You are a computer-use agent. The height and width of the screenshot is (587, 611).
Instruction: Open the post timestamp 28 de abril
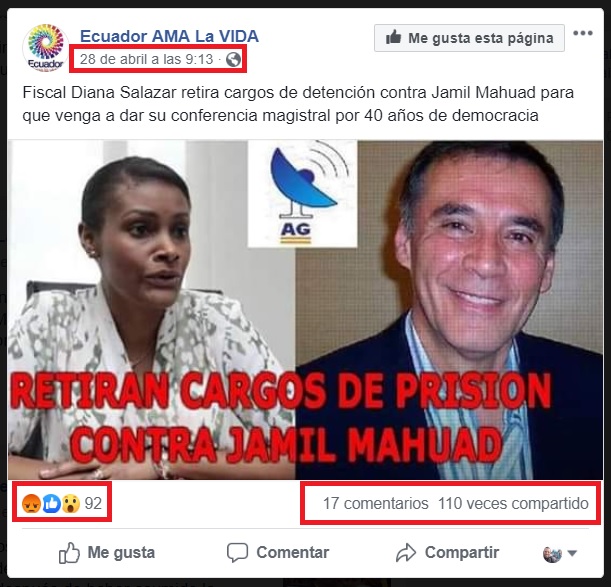[146, 59]
